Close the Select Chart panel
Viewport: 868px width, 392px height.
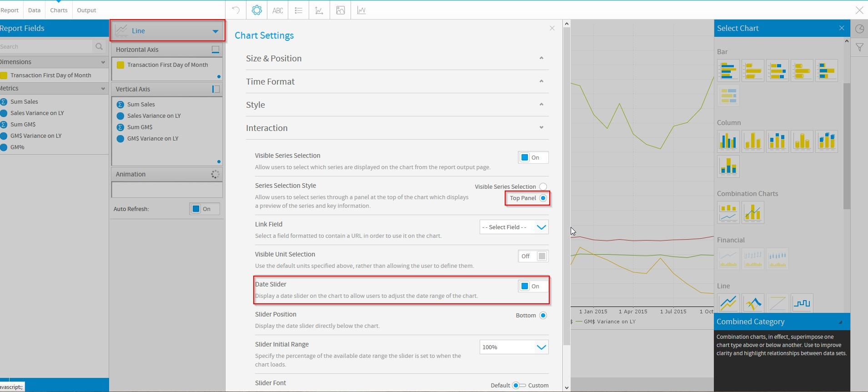pyautogui.click(x=842, y=28)
